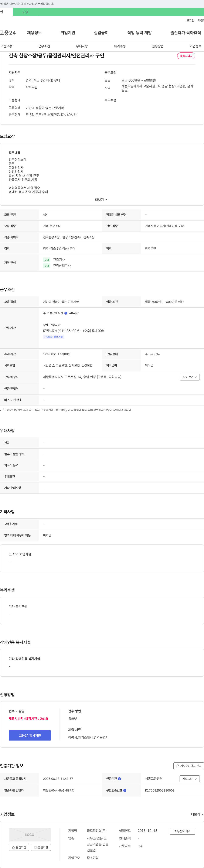Click 이력서,자기소개서,경력증명서 documents text
The height and width of the screenshot is (868, 204).
tap(88, 737)
